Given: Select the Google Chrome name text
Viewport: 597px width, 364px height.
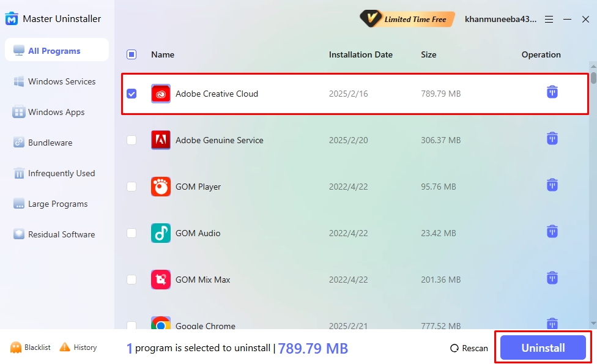Looking at the screenshot, I should [x=206, y=325].
